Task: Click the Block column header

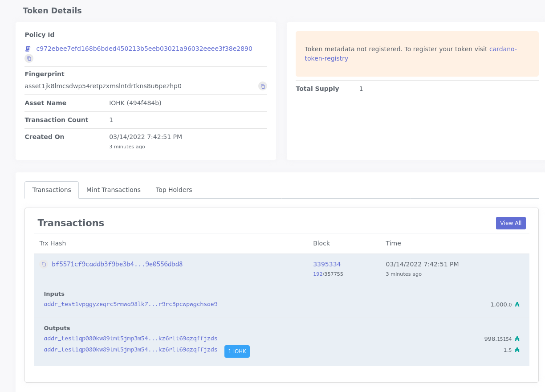Action: (x=321, y=243)
